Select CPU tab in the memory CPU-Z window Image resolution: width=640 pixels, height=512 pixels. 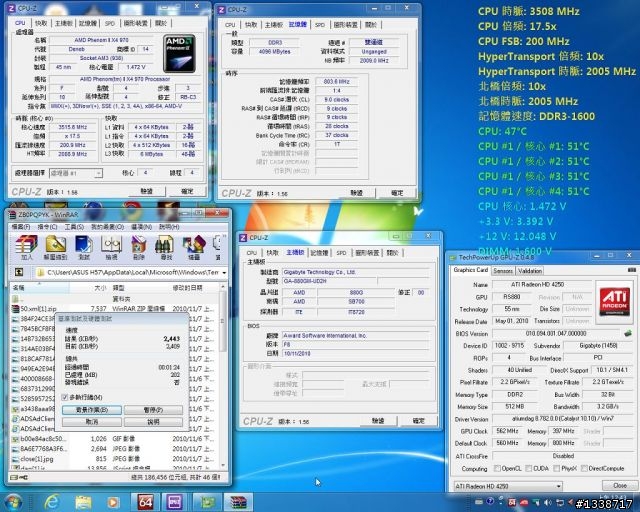[230, 25]
